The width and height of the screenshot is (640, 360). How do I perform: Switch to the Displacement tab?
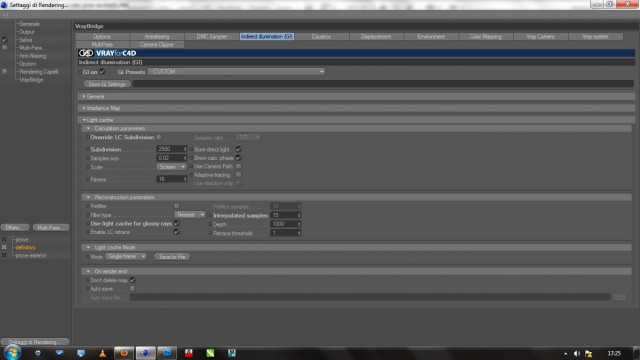pos(376,37)
